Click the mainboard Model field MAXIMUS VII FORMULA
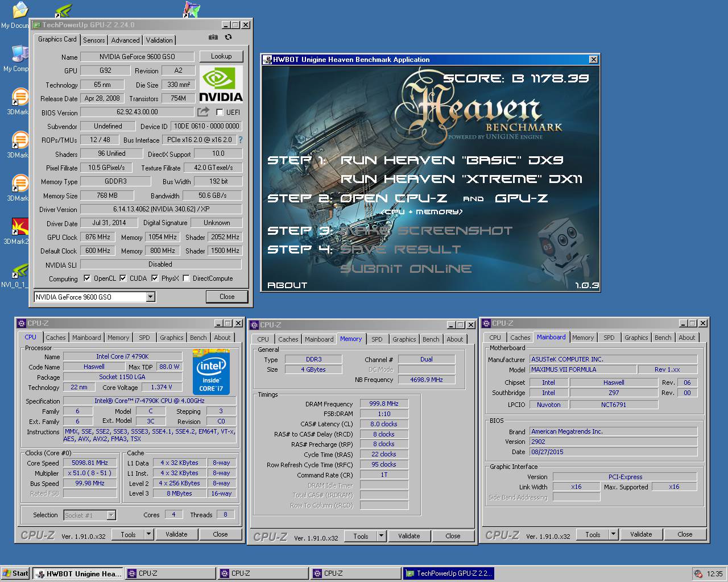 click(583, 370)
